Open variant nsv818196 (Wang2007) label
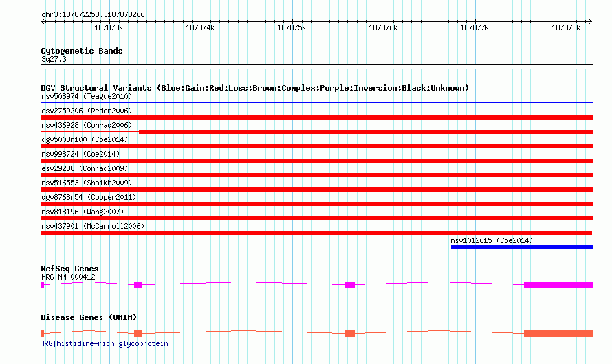This screenshot has height=364, width=612. point(83,212)
